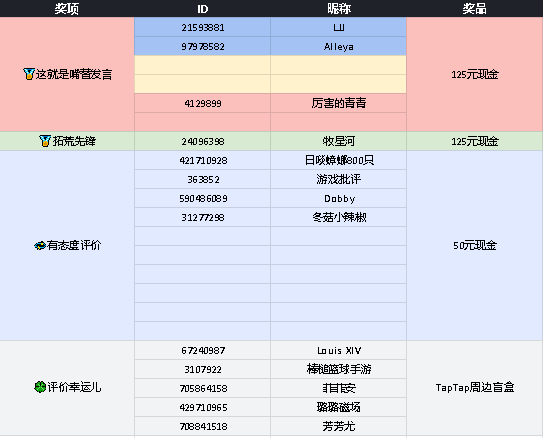Viewport: 543px width, 438px height.
Task: Click the nickname cell beside ID 3107922
Action: point(339,369)
